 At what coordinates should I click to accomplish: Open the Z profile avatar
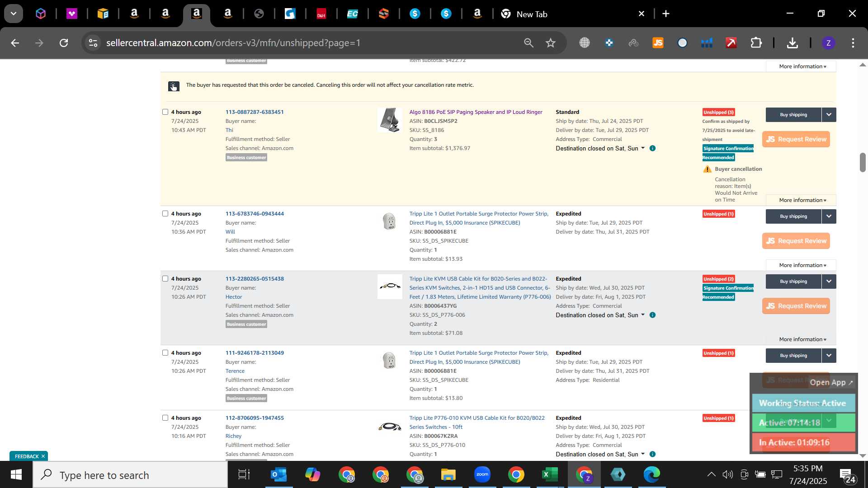click(828, 43)
